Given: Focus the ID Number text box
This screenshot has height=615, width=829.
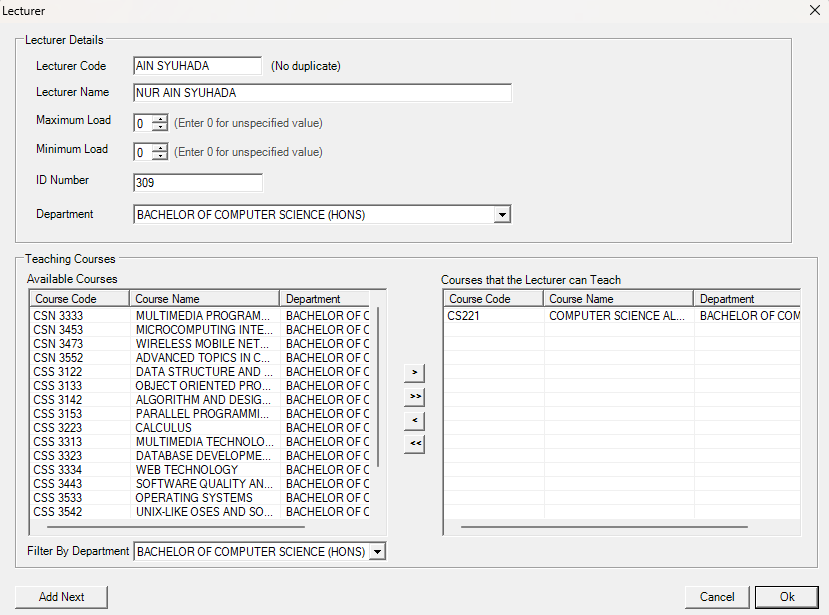Looking at the screenshot, I should 197,183.
